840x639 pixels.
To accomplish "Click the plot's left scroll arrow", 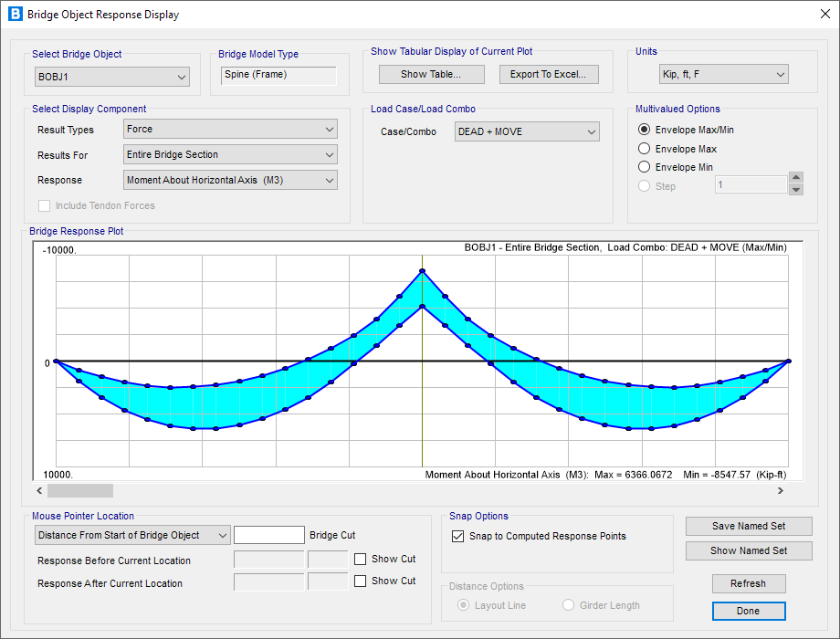I will 39,490.
